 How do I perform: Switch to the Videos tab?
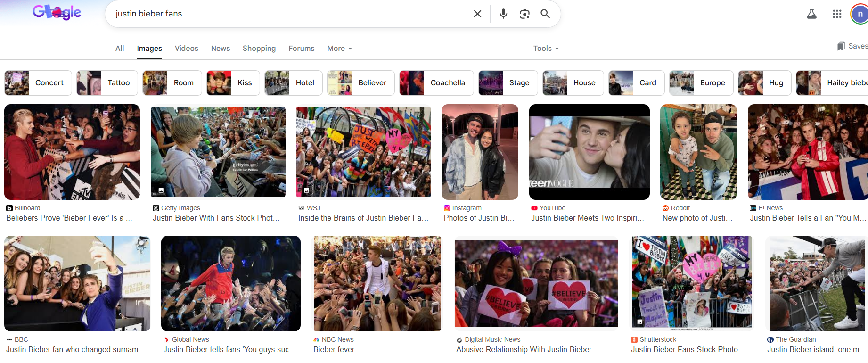tap(187, 48)
